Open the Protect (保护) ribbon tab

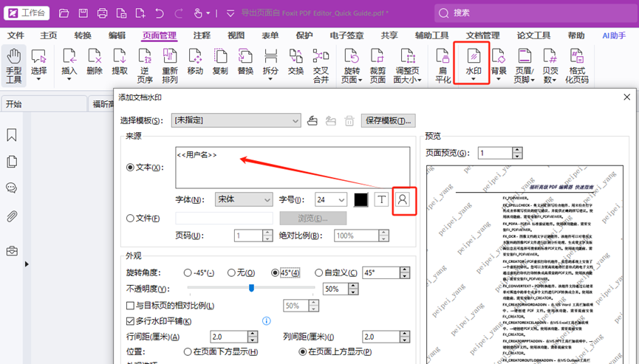[x=304, y=35]
